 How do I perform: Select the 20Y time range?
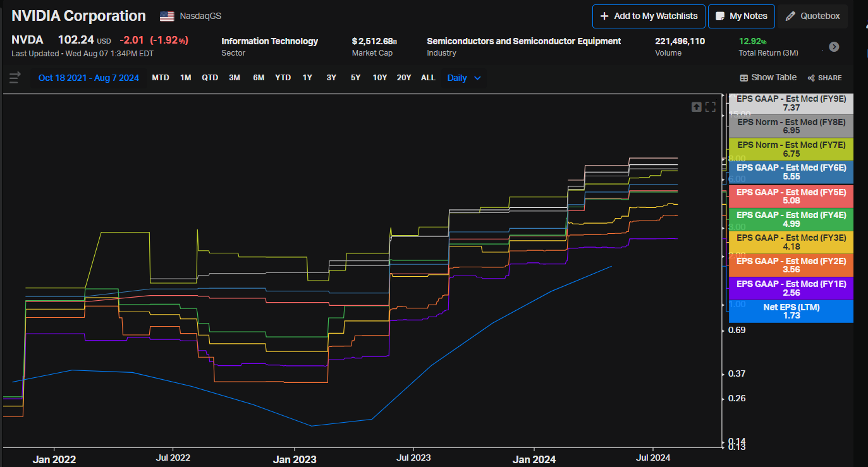tap(404, 78)
